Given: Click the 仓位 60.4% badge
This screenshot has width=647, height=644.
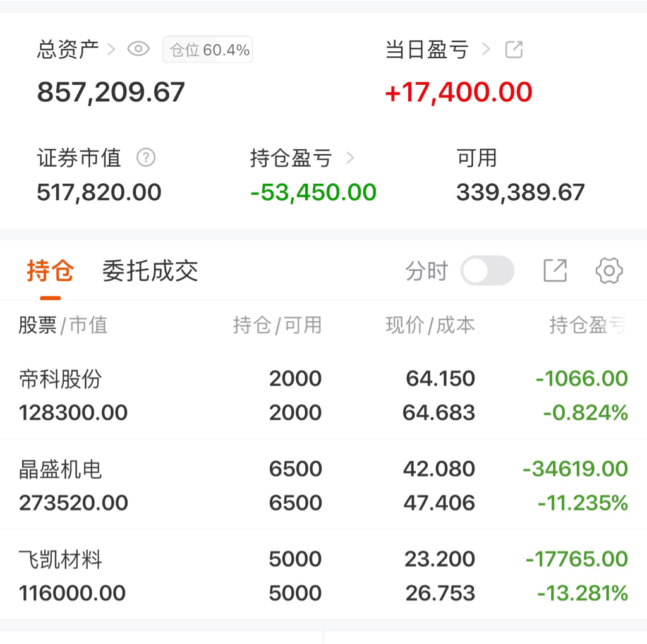Looking at the screenshot, I should pyautogui.click(x=207, y=50).
